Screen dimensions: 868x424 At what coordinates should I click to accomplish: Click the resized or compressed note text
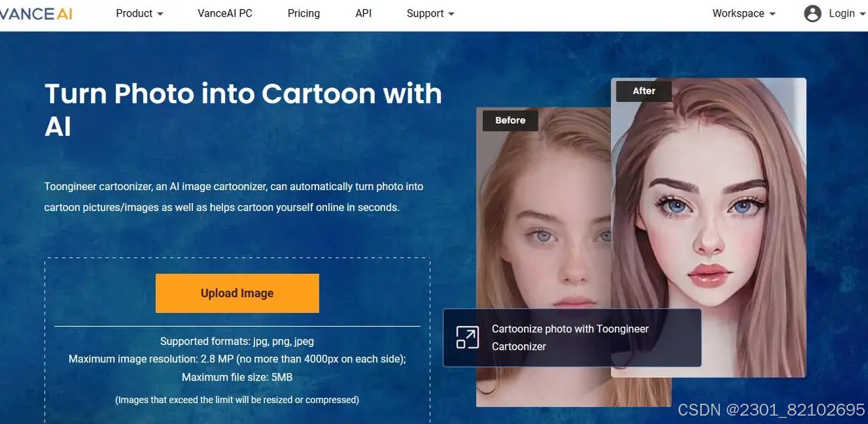coord(237,400)
